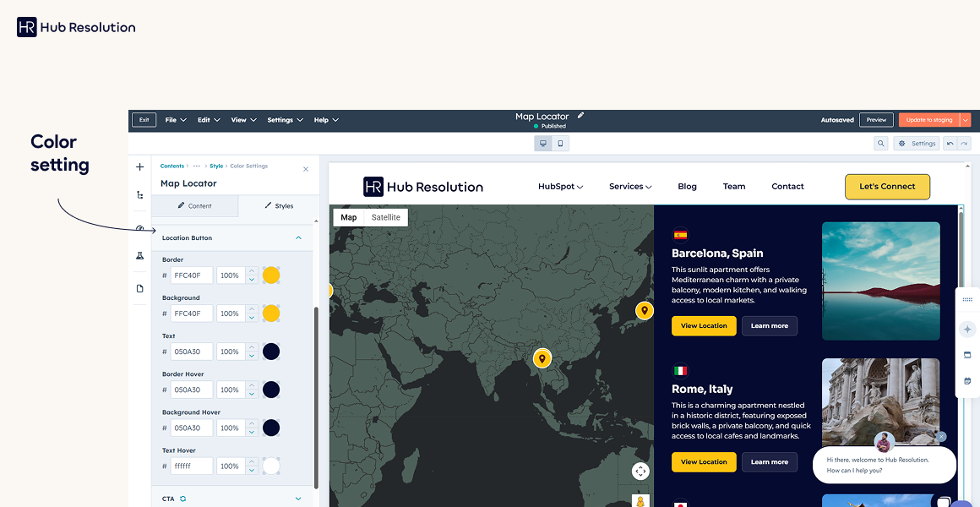The height and width of the screenshot is (507, 980).
Task: Open the Edit menu
Action: coord(209,120)
